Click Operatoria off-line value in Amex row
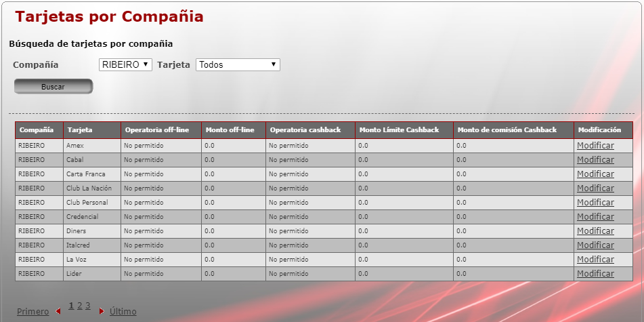The width and height of the screenshot is (644, 322). click(x=161, y=146)
